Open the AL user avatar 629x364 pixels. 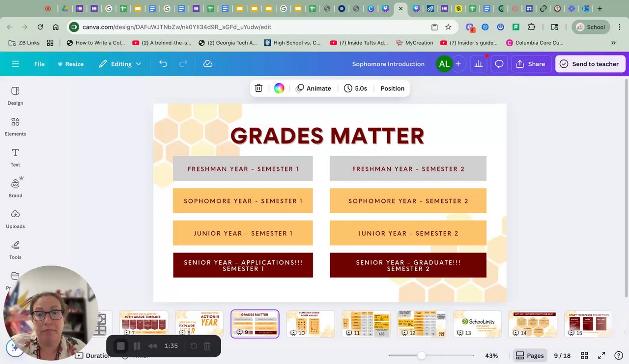point(444,64)
